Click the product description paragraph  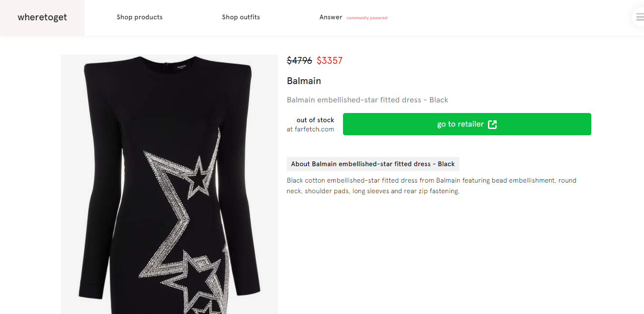pos(431,186)
